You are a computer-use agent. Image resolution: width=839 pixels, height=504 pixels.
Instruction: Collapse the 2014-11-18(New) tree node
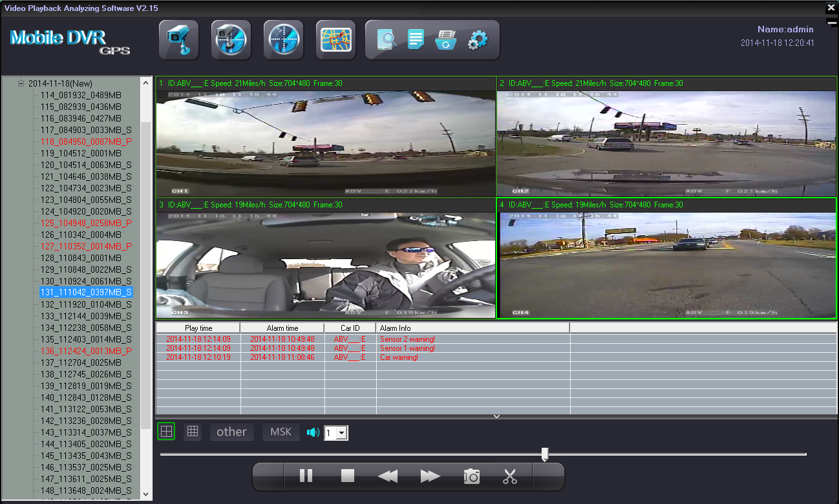click(21, 83)
